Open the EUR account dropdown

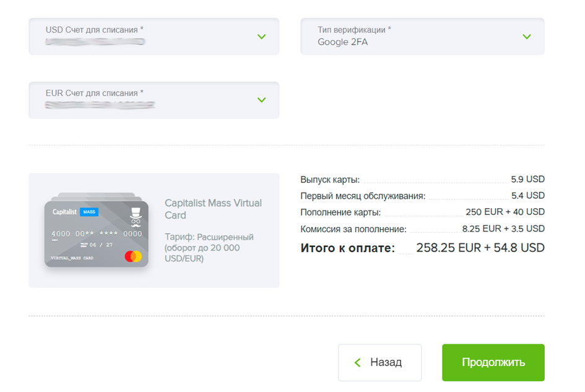tap(154, 100)
